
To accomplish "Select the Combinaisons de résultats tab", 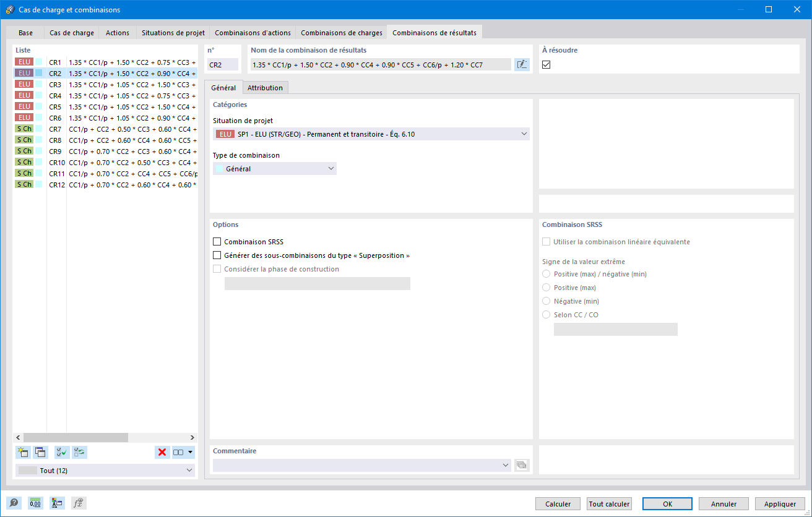I will [x=434, y=33].
